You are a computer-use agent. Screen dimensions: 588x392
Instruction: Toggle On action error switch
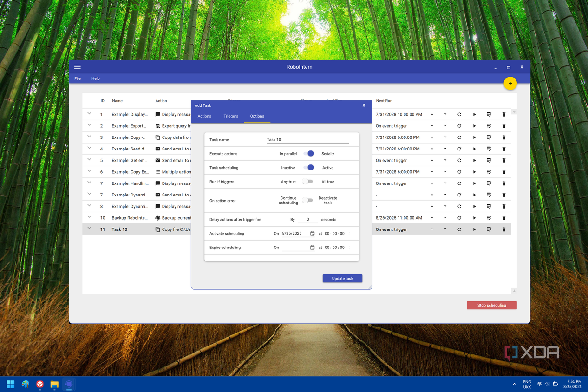(x=307, y=201)
